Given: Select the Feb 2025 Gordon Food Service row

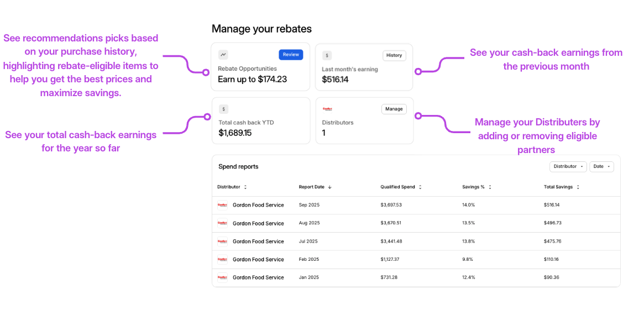Looking at the screenshot, I should click(258, 260).
